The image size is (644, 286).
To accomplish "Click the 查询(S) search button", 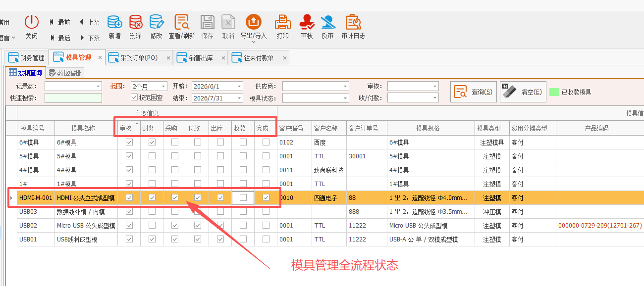I will (x=474, y=92).
